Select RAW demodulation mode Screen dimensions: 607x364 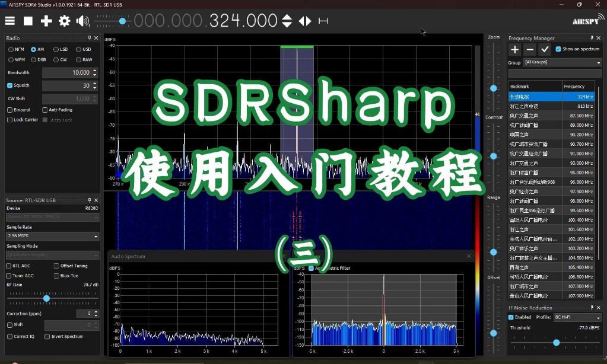[x=78, y=59]
